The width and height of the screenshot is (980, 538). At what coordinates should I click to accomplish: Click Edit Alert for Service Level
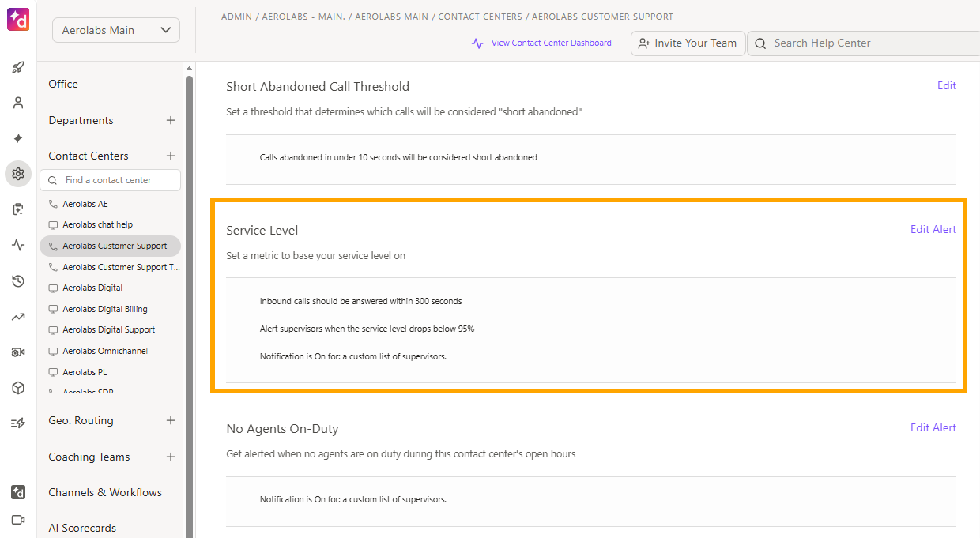pos(933,230)
